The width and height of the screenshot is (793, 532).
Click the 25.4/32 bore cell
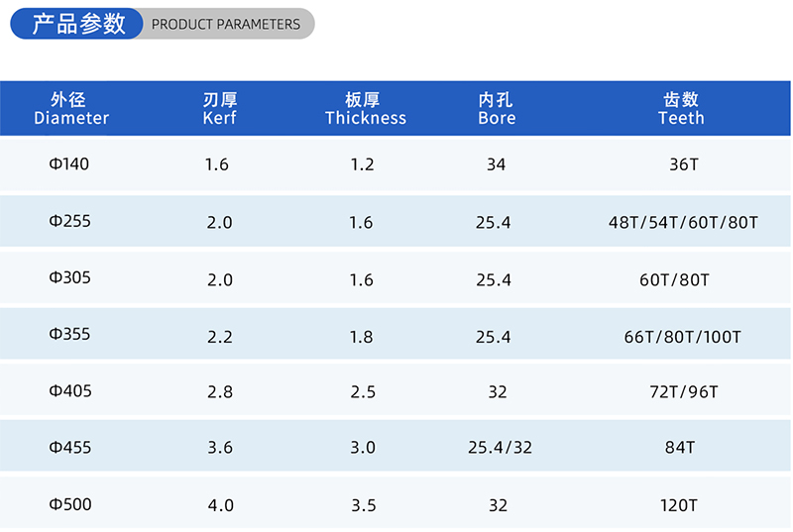pos(500,448)
